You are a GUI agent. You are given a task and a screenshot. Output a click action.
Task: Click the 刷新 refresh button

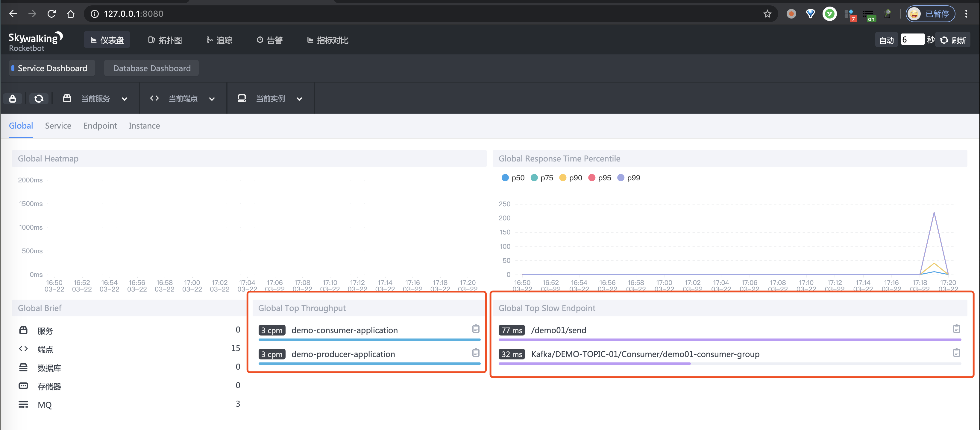click(953, 40)
